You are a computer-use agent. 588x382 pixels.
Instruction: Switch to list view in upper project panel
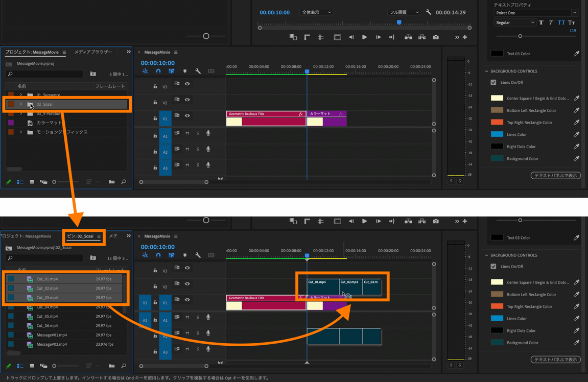pyautogui.click(x=20, y=182)
